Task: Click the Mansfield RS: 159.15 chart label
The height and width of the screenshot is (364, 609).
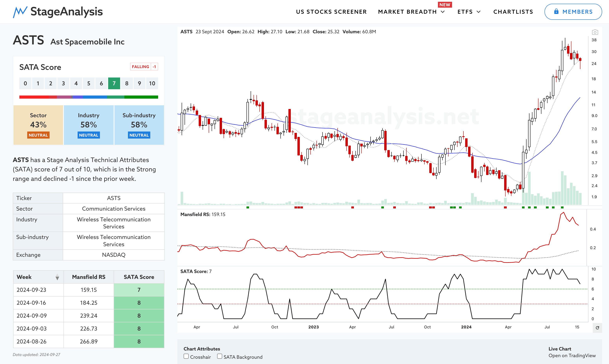Action: (x=203, y=214)
